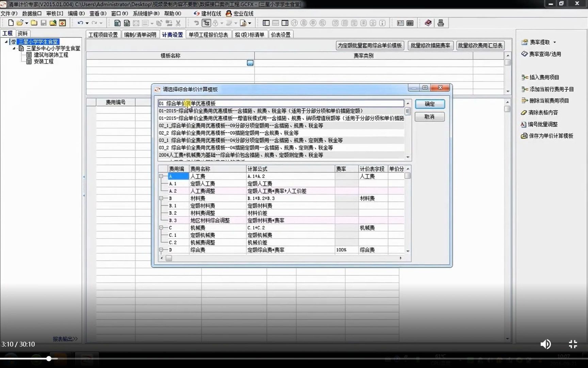Click the Undo arrow toolbar icon
This screenshot has width=588, height=368.
click(80, 23)
